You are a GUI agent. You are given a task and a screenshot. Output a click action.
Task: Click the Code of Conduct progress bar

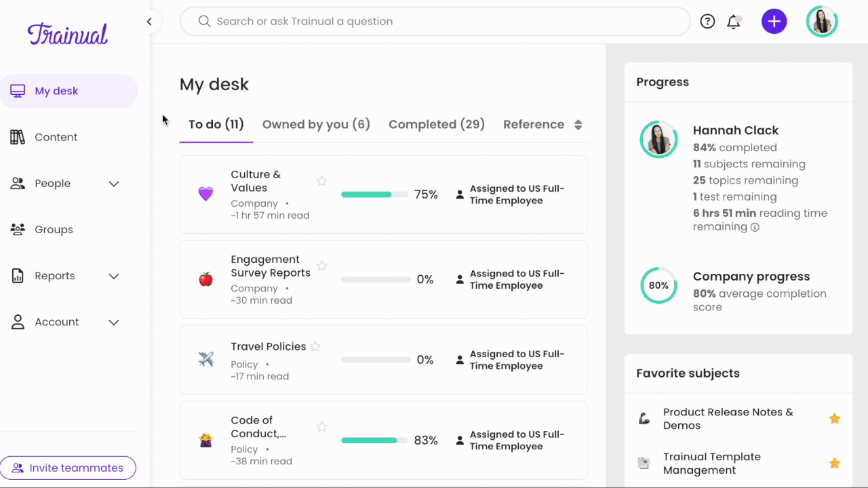tap(375, 441)
